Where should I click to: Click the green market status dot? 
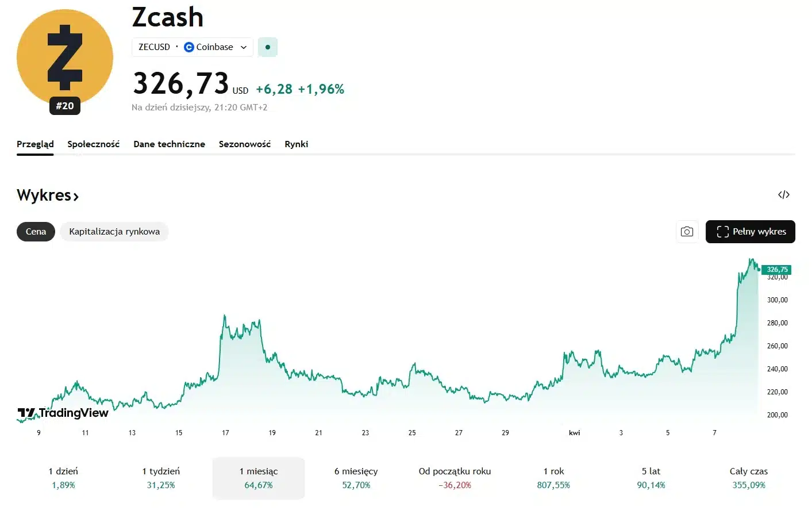(268, 47)
